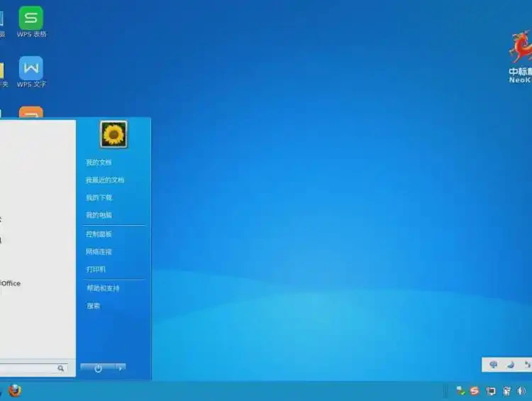Expand the arrow next to power button

tap(121, 368)
